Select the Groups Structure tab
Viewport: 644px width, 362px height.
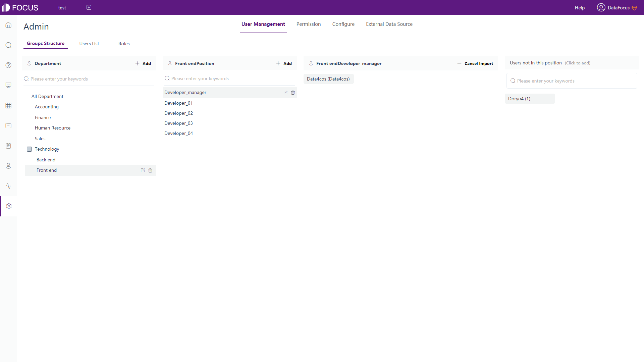tap(46, 43)
